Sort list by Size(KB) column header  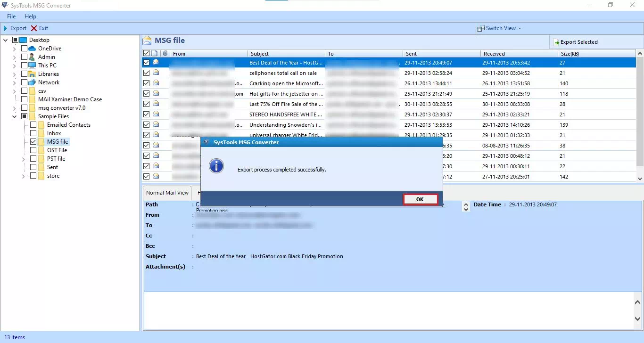pos(597,54)
